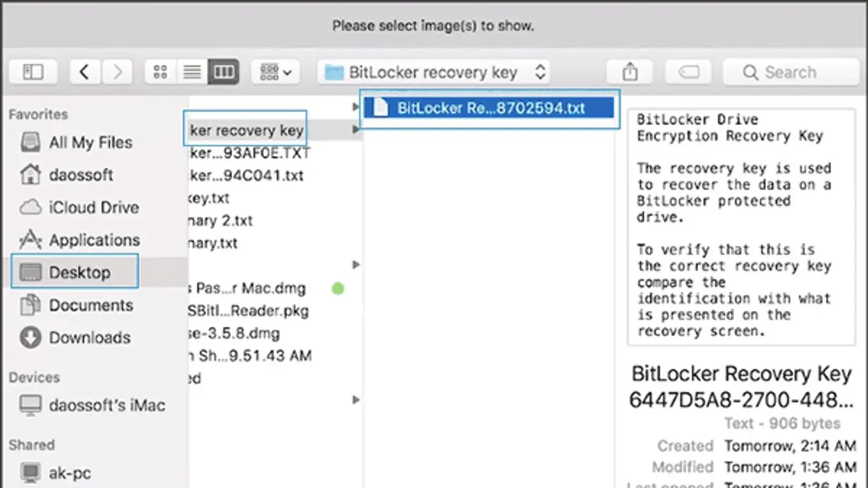Image resolution: width=868 pixels, height=488 pixels.
Task: Select All My Files in sidebar
Action: point(90,142)
